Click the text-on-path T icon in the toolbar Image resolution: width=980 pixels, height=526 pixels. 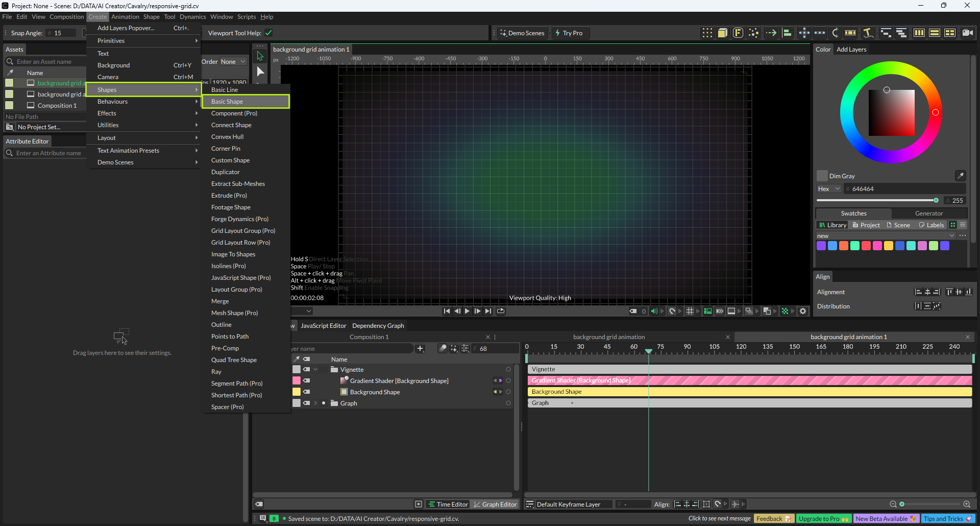(868, 33)
